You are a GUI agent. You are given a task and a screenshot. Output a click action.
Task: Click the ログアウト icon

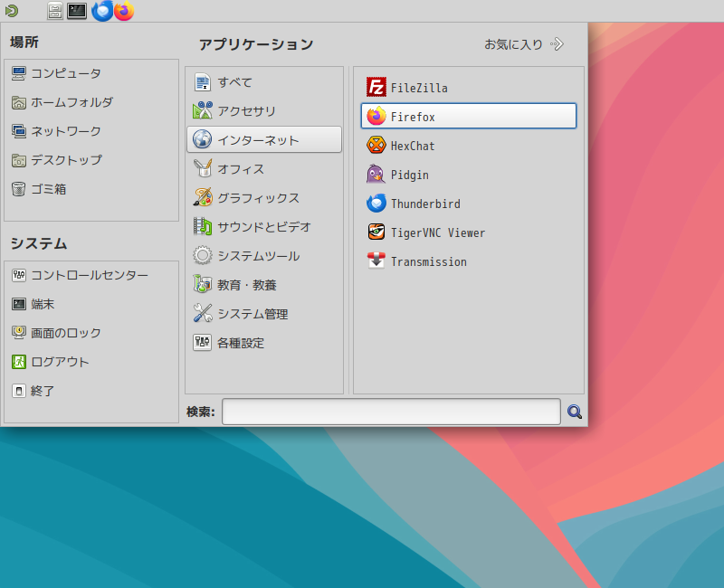pyautogui.click(x=18, y=362)
